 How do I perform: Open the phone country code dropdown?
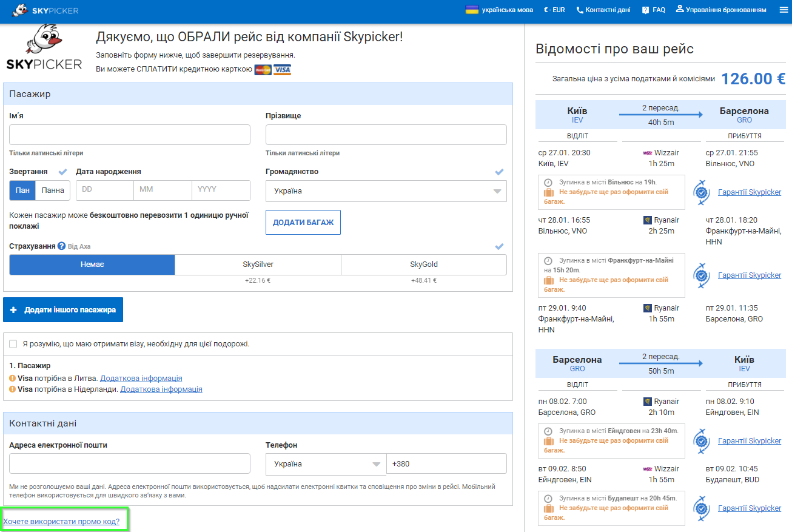pyautogui.click(x=326, y=464)
